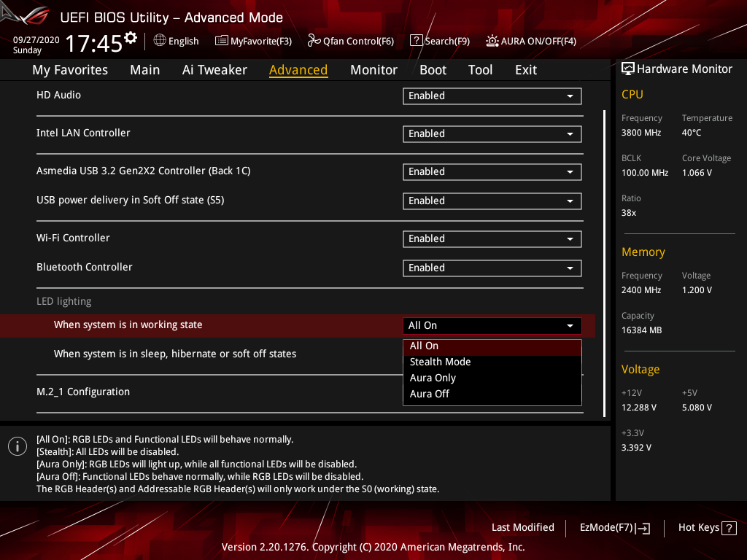Click the AURA ON/OFF light icon

(492, 41)
